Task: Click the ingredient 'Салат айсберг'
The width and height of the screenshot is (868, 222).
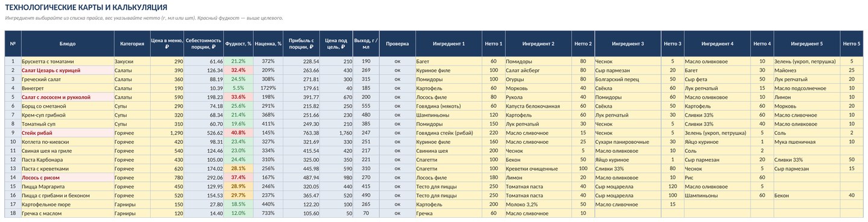Action: [x=538, y=70]
